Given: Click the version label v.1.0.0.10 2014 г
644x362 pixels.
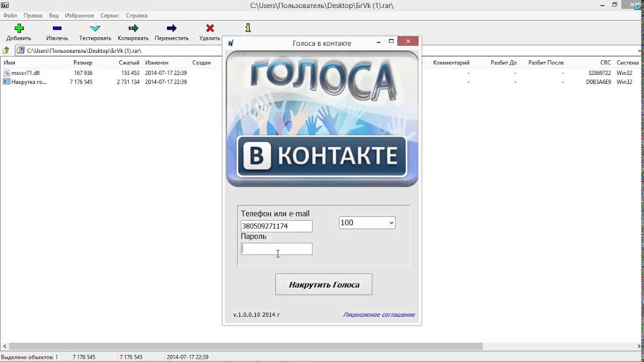Looking at the screenshot, I should pyautogui.click(x=256, y=315).
